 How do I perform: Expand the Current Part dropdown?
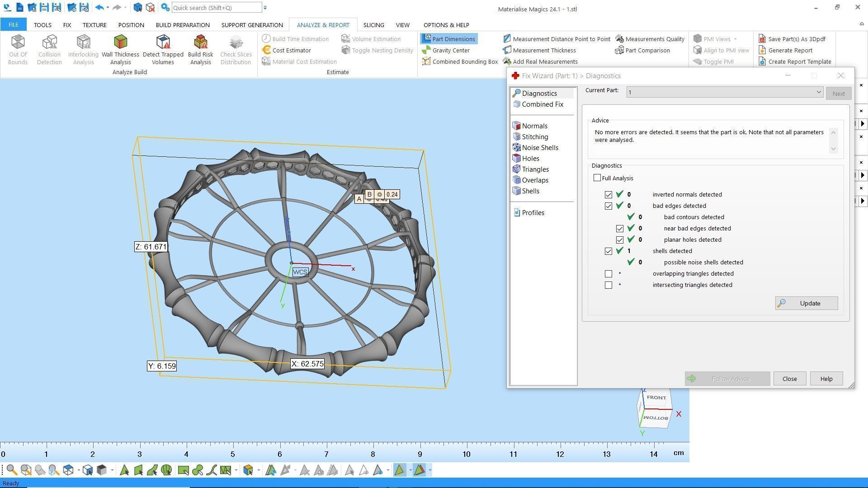click(818, 92)
